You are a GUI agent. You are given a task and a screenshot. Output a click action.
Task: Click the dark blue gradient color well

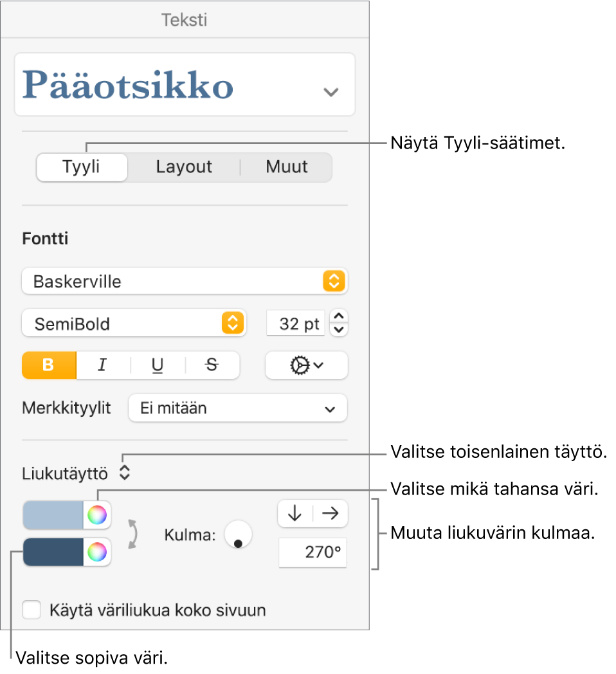53,552
